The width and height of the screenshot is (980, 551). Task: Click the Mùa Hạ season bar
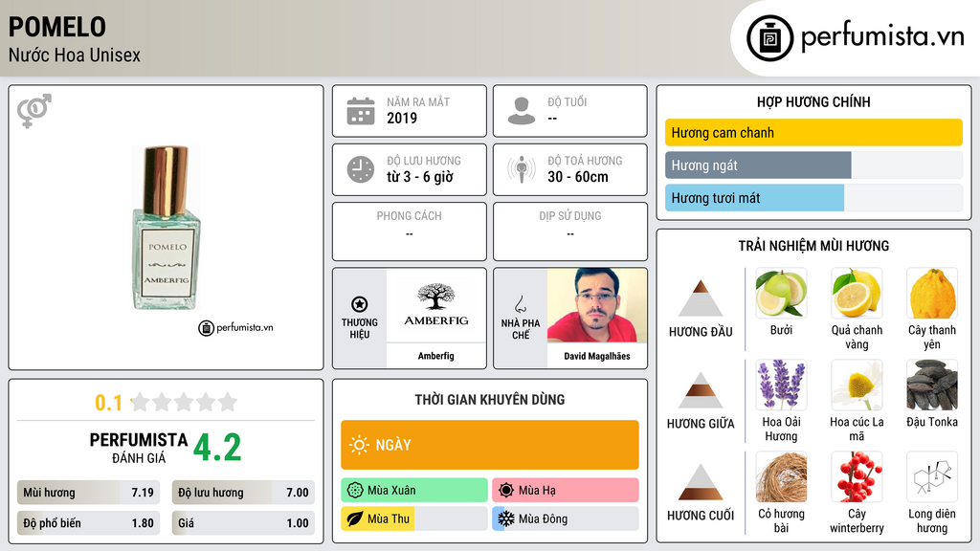(x=566, y=491)
